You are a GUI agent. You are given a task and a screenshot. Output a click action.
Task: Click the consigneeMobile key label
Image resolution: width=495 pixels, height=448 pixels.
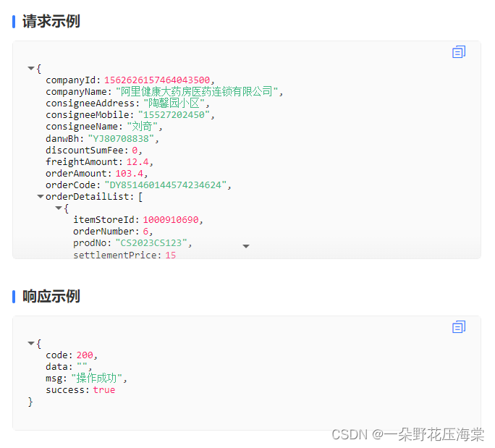coord(88,115)
